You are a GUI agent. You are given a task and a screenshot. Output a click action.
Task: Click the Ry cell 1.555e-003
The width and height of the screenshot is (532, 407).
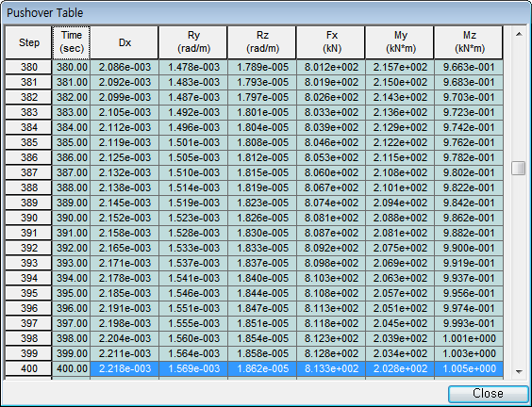coord(193,323)
